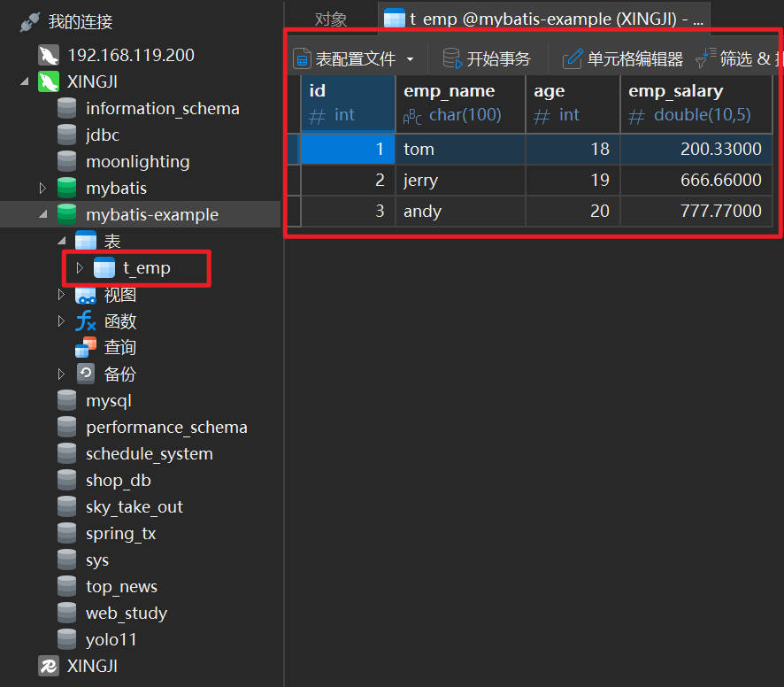
Task: Click the emp_name column header
Action: pyautogui.click(x=449, y=91)
